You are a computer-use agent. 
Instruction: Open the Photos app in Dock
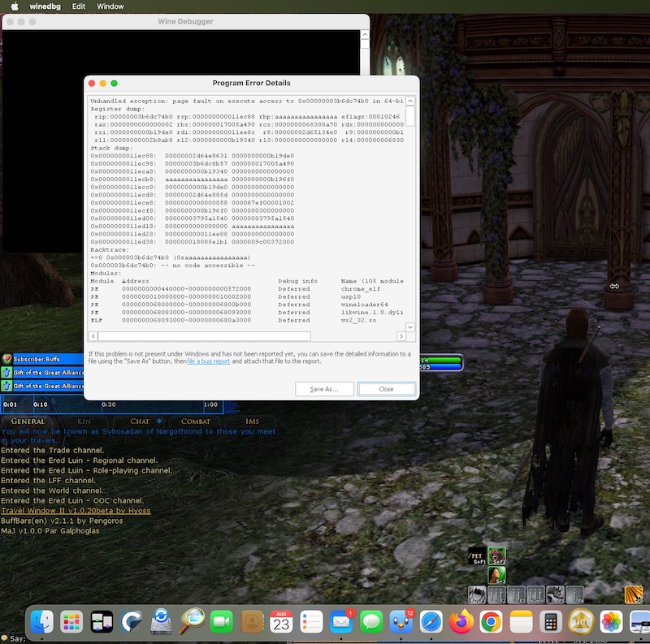pos(611,621)
